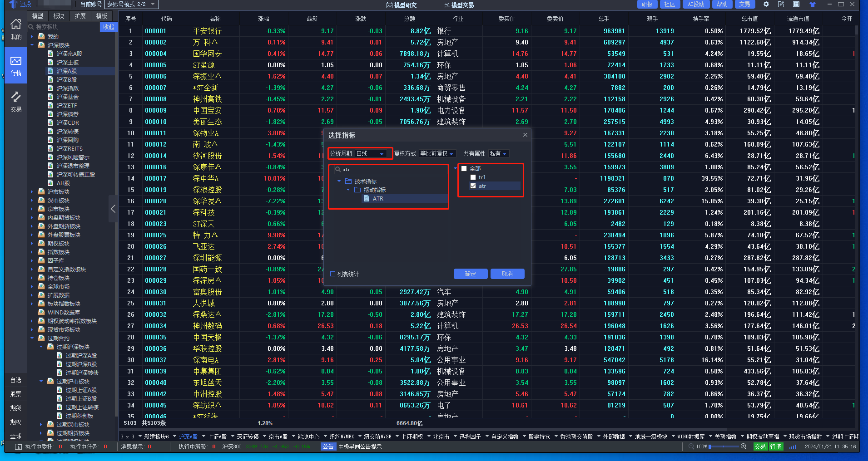The width and height of the screenshot is (868, 461).
Task: Click the search icon in 搜索板块 box
Action: [31, 27]
